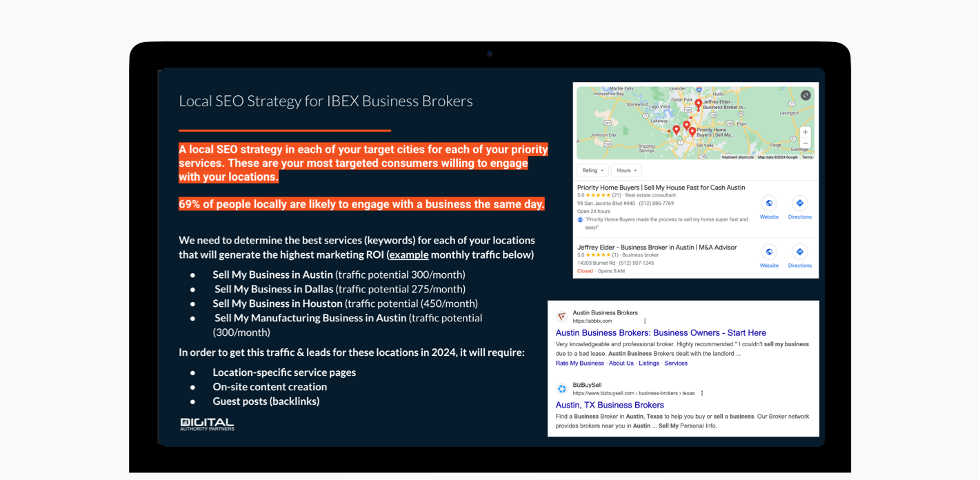Click the underlined word 'example'
This screenshot has width=980, height=480.
[409, 255]
